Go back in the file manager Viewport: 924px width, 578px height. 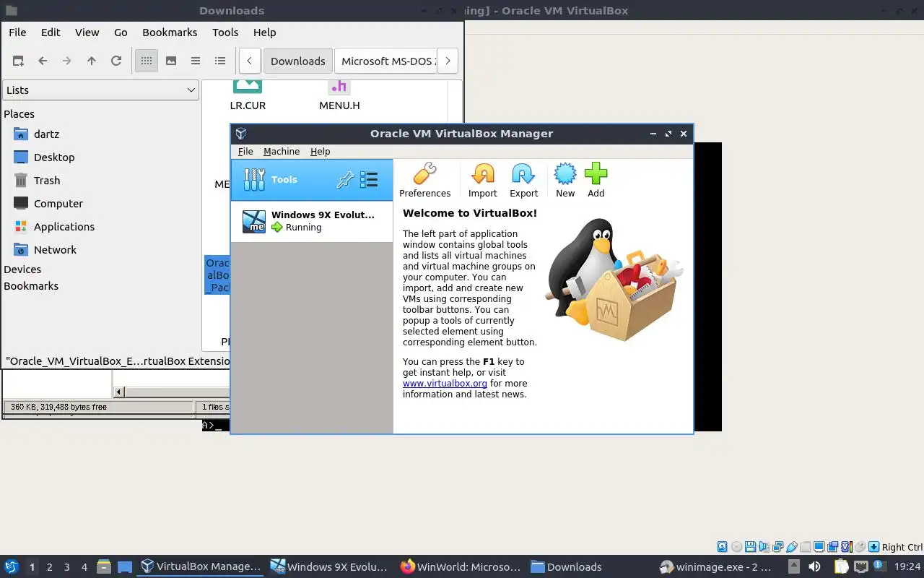[43, 61]
